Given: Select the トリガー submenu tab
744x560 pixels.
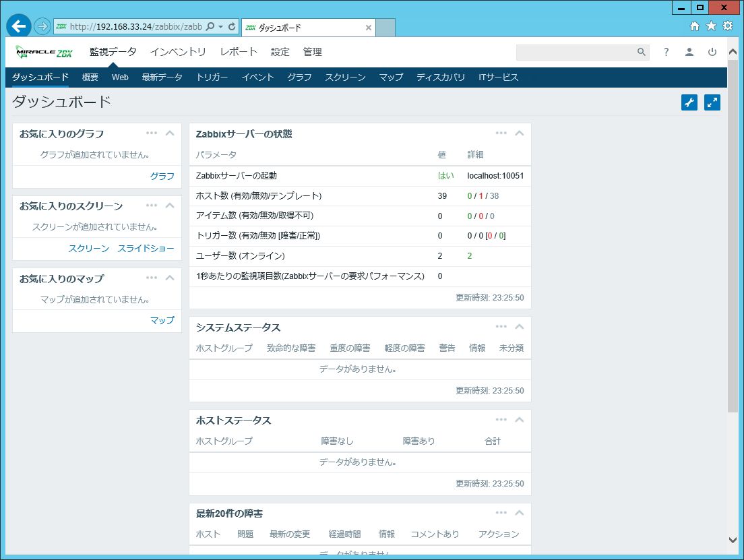Looking at the screenshot, I should pyautogui.click(x=212, y=77).
